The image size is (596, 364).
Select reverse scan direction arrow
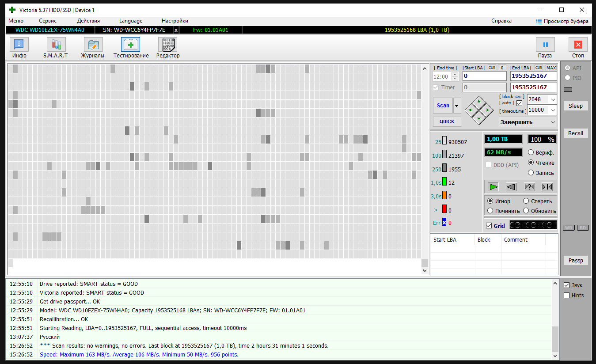coord(511,187)
